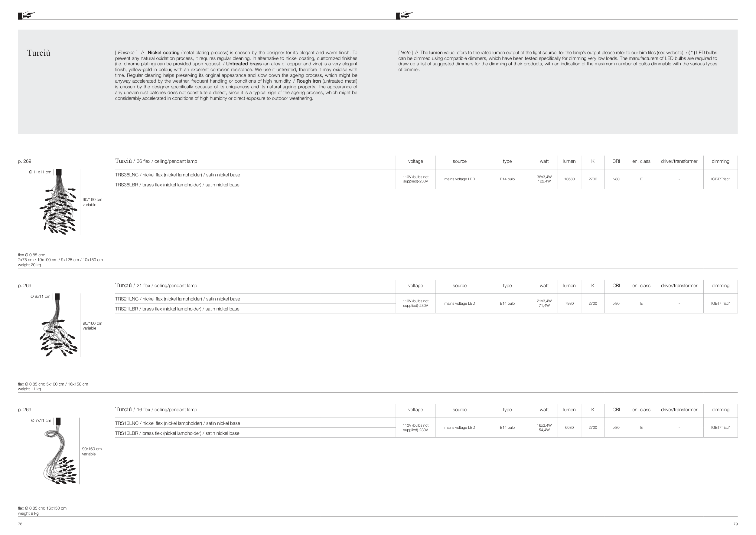Screen dimensions: 756x535
Task: Click page number 79 at bottom right
Action: (735, 524)
